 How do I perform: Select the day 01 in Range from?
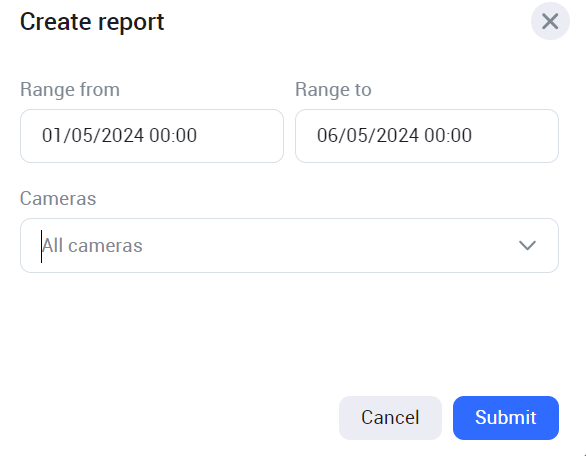(x=51, y=135)
